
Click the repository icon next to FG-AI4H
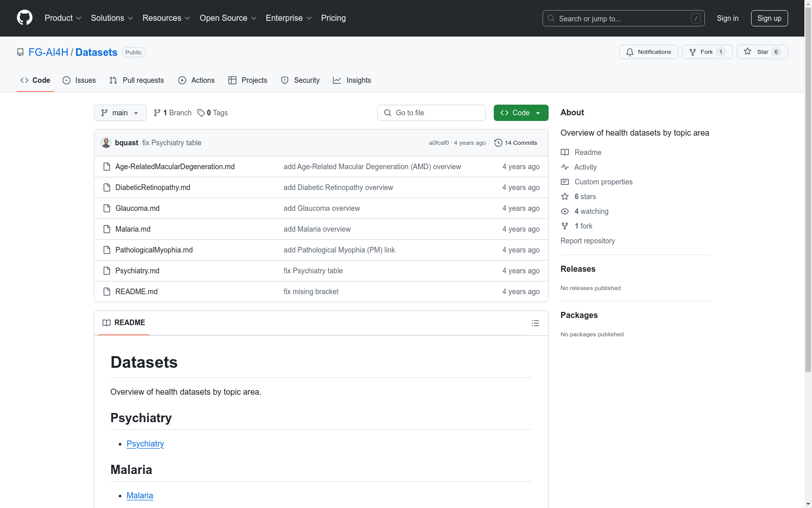tap(20, 52)
